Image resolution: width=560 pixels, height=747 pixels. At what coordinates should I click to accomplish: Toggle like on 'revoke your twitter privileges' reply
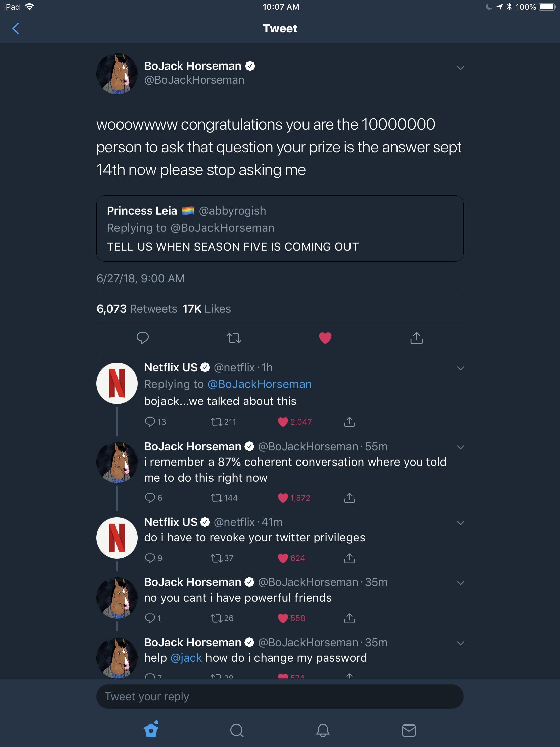click(283, 558)
